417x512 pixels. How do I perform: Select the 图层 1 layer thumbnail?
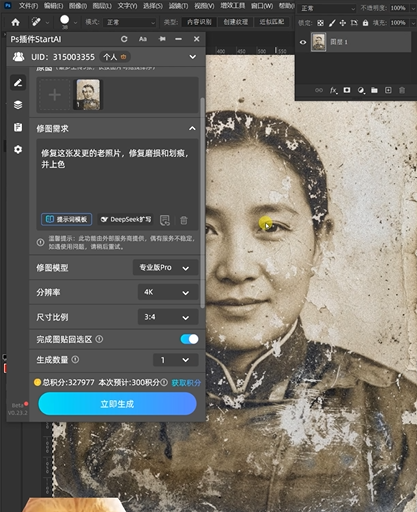pos(319,42)
